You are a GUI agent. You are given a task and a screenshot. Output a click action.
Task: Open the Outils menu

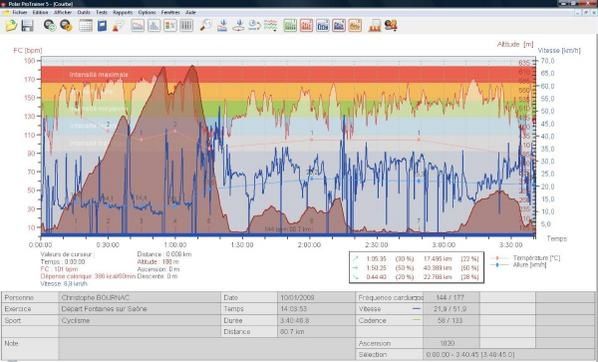pos(84,13)
